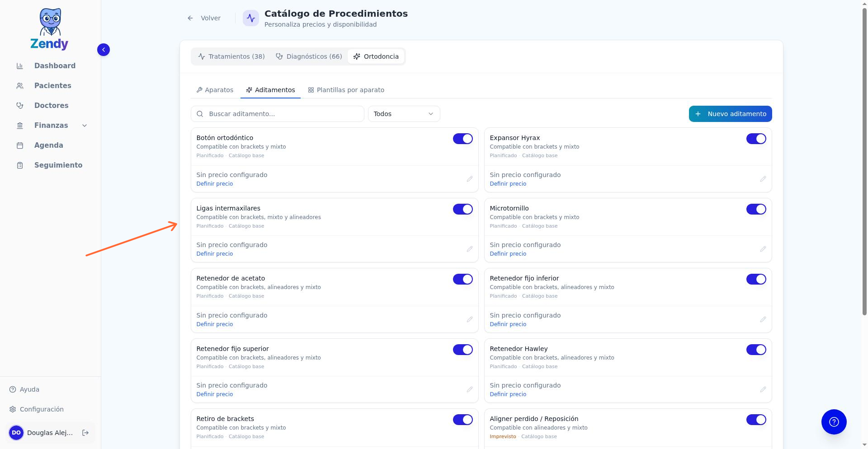Screen dimensions: 868x449
Task: Click the Configuración gear icon
Action: (13, 409)
